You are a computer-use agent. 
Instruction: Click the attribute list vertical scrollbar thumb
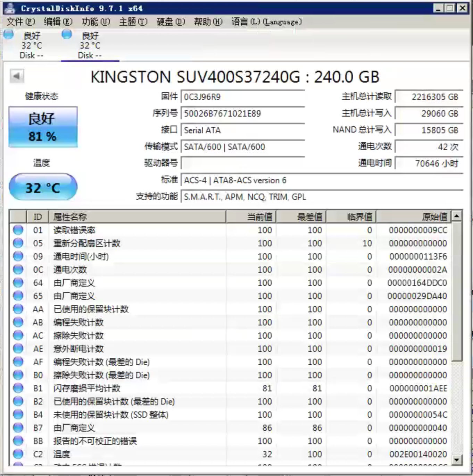457,291
